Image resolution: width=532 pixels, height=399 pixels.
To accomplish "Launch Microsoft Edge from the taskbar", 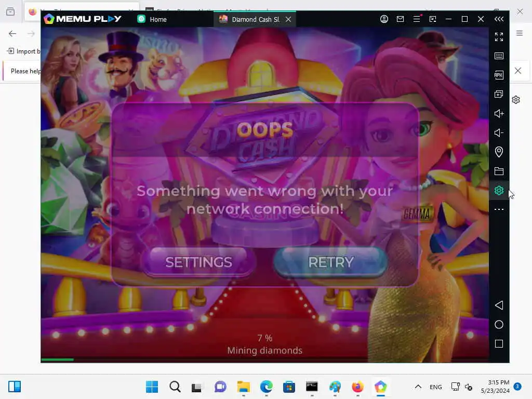I will pyautogui.click(x=267, y=387).
